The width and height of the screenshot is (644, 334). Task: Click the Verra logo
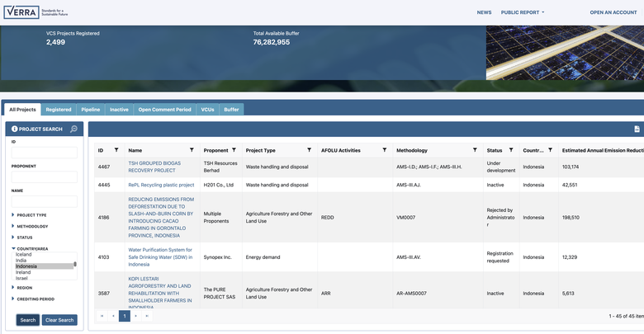[x=36, y=12]
